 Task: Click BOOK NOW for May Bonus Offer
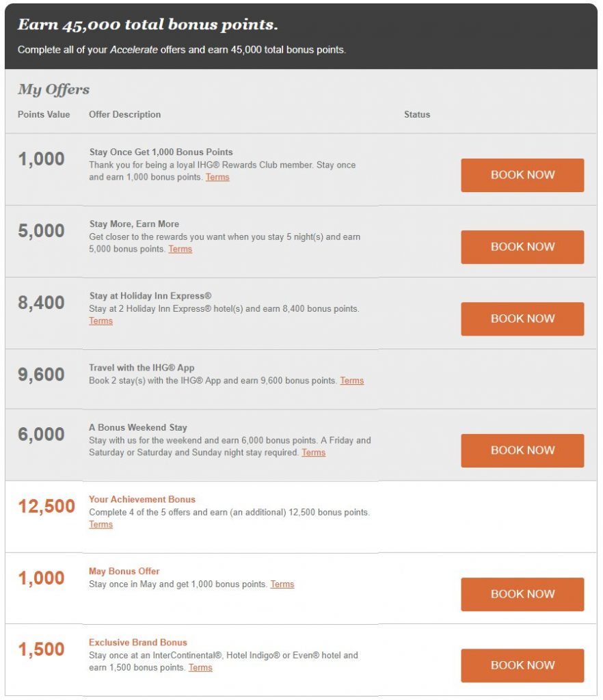522,594
